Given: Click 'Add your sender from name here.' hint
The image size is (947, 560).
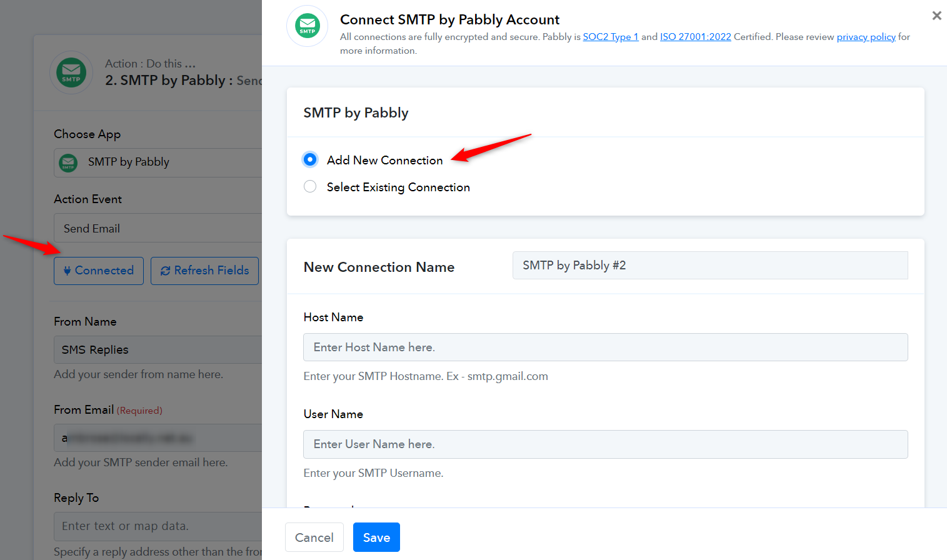Looking at the screenshot, I should click(x=138, y=374).
